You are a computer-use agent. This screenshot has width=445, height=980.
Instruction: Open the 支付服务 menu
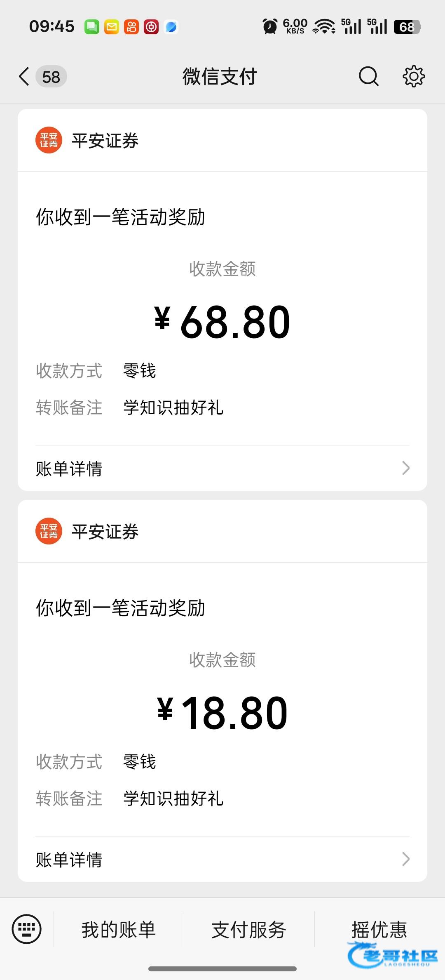[249, 930]
